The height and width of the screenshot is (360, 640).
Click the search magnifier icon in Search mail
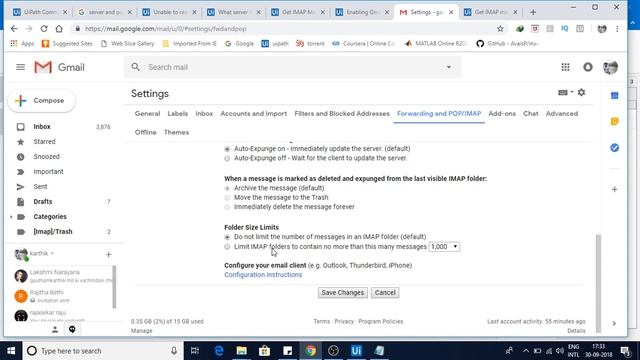(x=136, y=67)
